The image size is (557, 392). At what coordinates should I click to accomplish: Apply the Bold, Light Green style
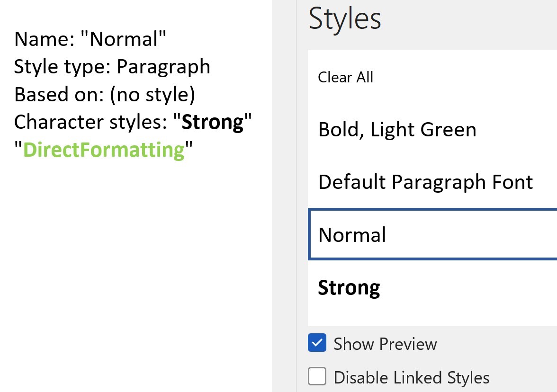pyautogui.click(x=397, y=130)
